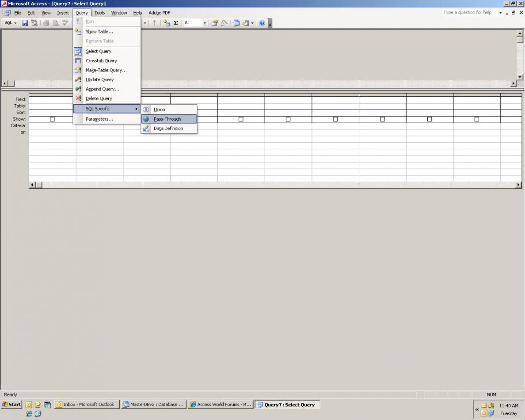Click the Make-Table Query menu icon
Image resolution: width=525 pixels, height=420 pixels.
78,70
